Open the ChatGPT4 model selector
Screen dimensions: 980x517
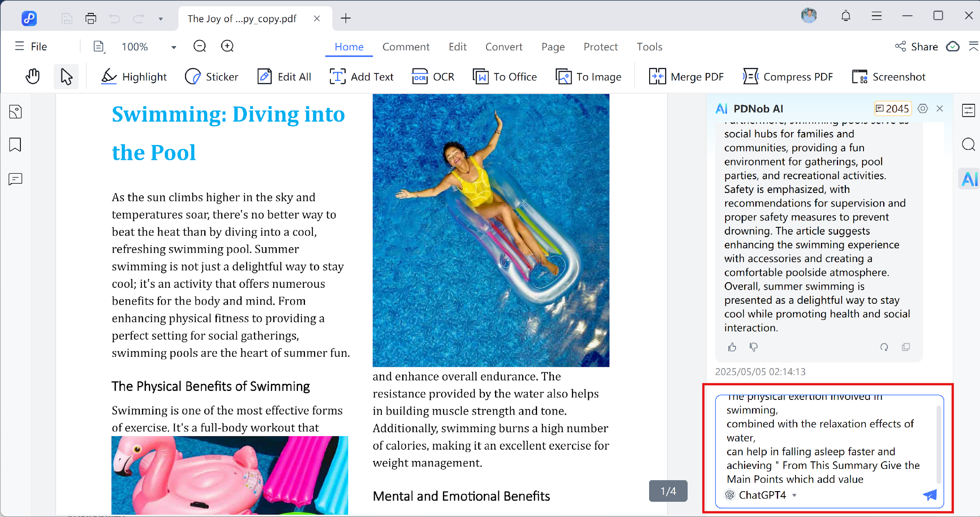pos(762,495)
